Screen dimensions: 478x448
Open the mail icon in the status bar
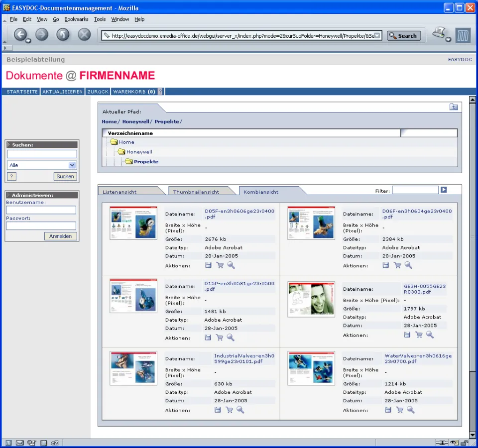(x=19, y=442)
